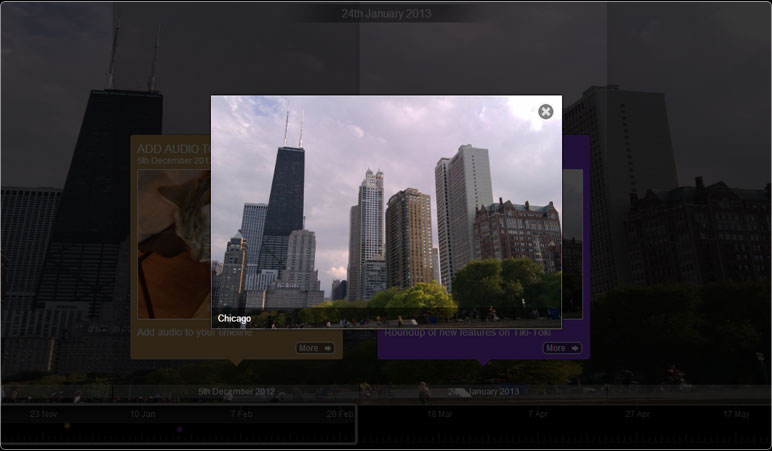Select the 5th December 2012 timeline marker
This screenshot has width=772, height=451.
coord(235,392)
